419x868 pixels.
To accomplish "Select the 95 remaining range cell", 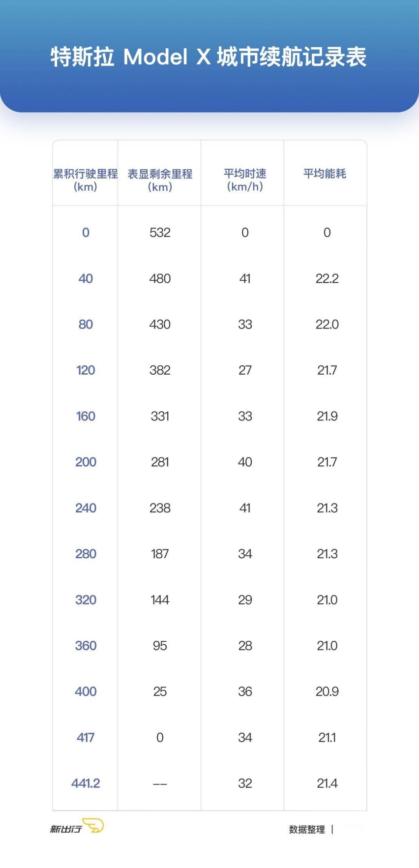I will (x=160, y=646).
